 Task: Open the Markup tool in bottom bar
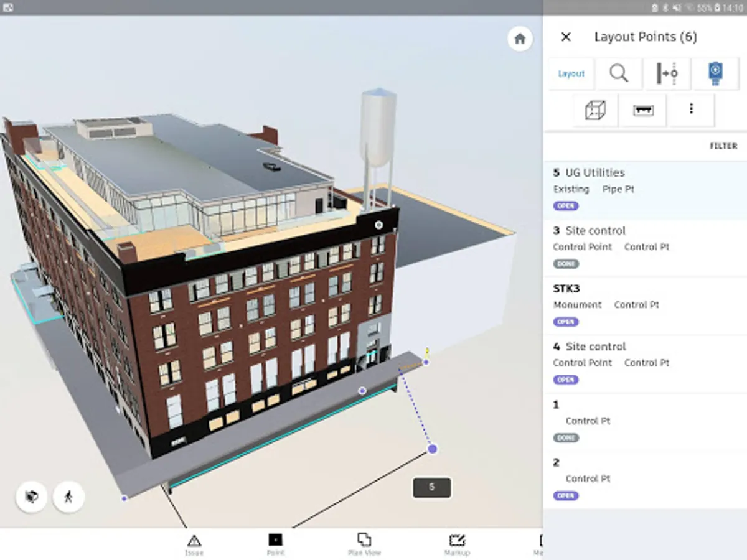pos(457,544)
